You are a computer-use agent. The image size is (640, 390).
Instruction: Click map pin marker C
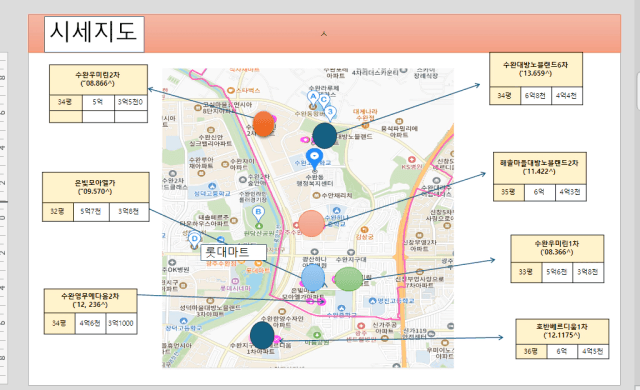(x=324, y=101)
